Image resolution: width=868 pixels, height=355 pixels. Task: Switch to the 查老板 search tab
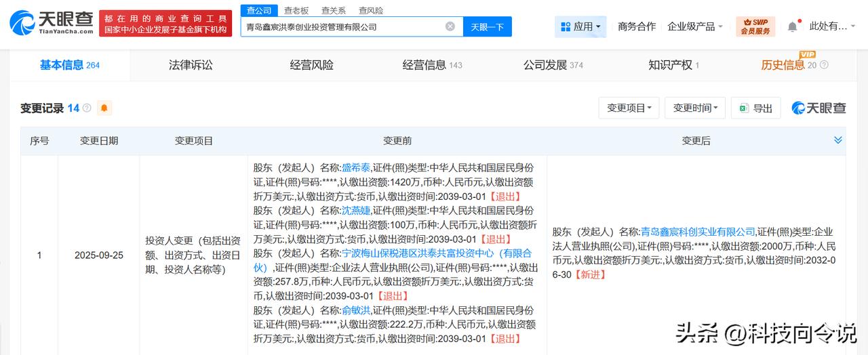click(x=296, y=10)
